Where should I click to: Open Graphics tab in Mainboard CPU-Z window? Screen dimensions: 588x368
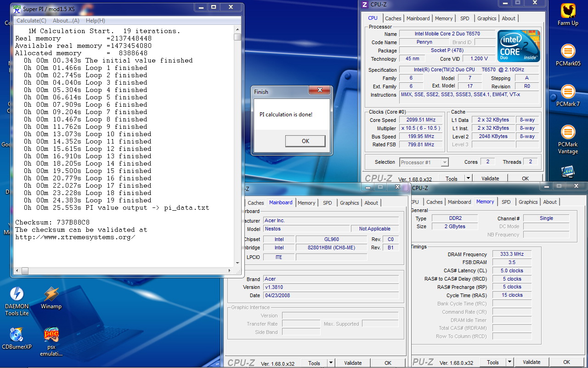350,203
